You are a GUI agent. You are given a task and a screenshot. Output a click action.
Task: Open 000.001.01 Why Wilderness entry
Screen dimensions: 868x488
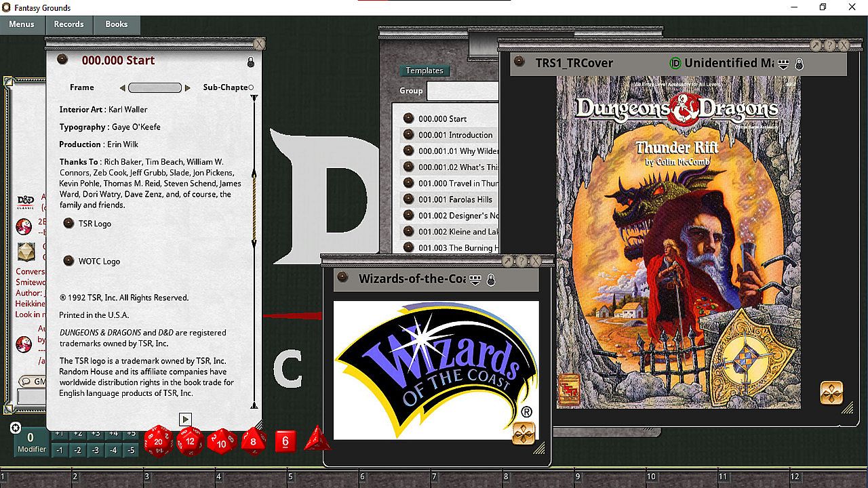[449, 151]
